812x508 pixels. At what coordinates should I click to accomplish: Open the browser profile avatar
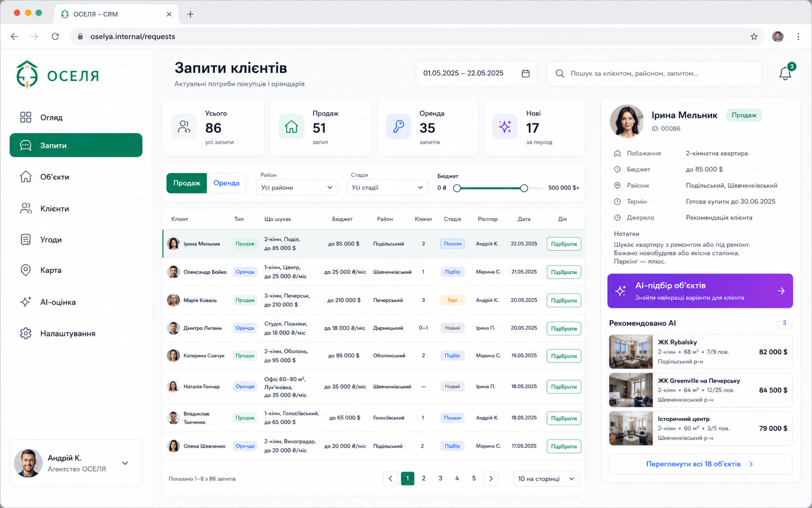pos(778,36)
